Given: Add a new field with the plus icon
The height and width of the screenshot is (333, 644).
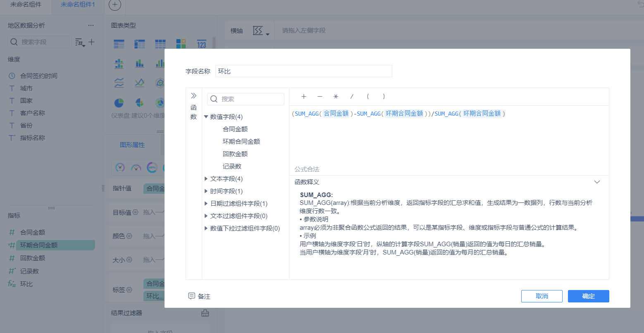Looking at the screenshot, I should 92,42.
